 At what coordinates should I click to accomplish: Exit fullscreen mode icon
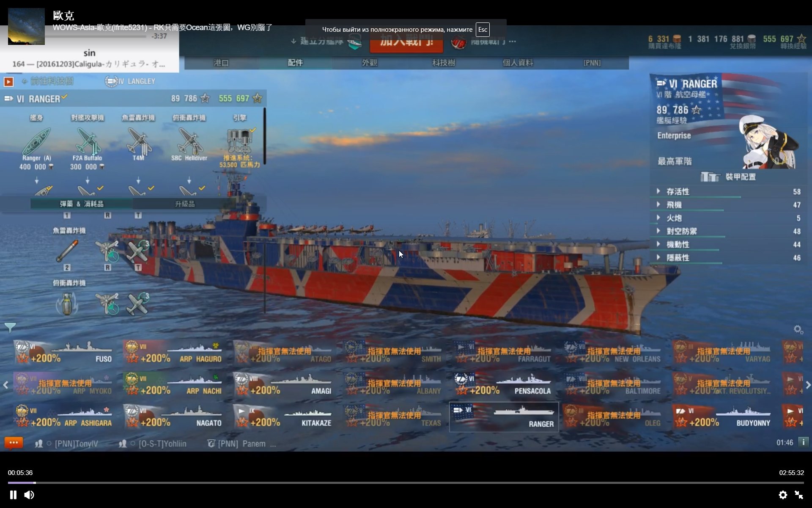click(x=799, y=494)
